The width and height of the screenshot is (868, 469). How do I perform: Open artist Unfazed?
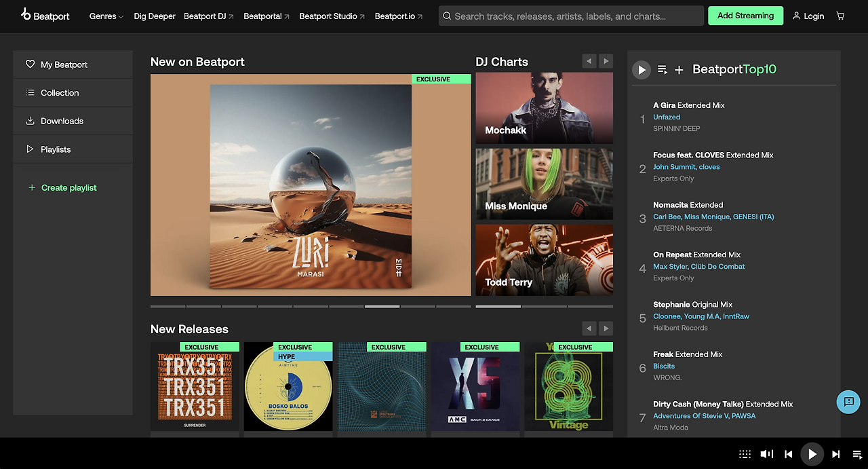[x=667, y=117]
